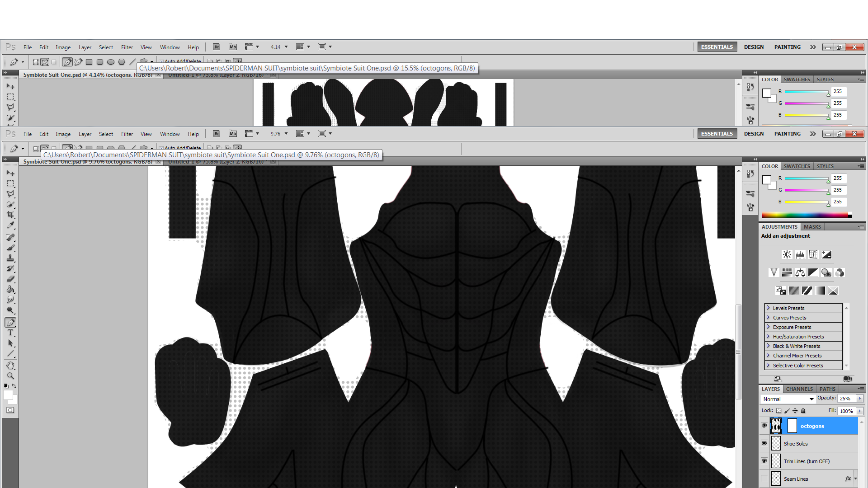Show more workspaces chevron in lower window
868x488 pixels.
(x=812, y=134)
